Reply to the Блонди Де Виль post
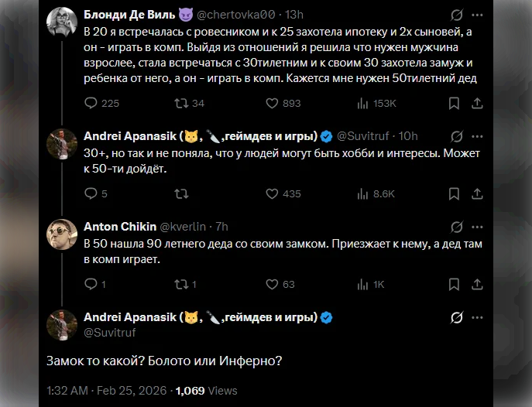The height and width of the screenshot is (407, 532). [91, 104]
